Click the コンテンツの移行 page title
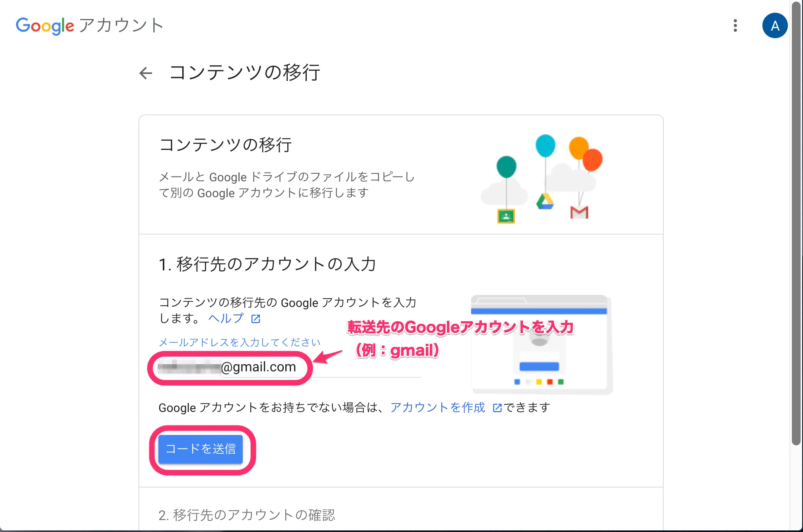This screenshot has height=532, width=803. (245, 73)
